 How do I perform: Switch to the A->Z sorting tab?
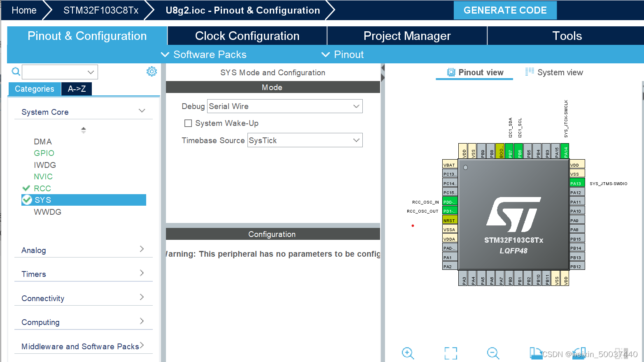77,89
